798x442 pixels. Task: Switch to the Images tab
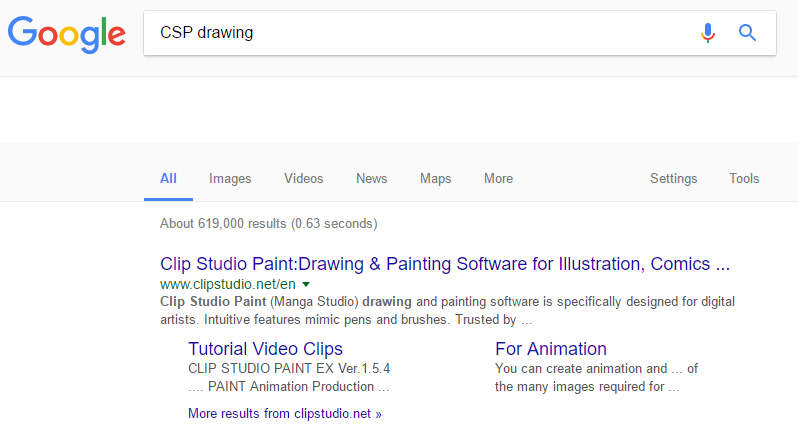pos(230,179)
